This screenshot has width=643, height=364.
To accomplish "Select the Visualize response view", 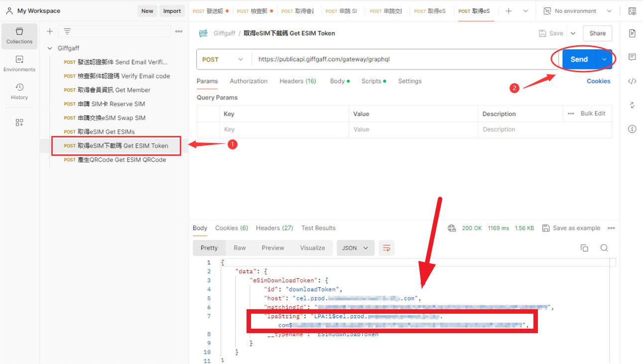I will pyautogui.click(x=312, y=248).
